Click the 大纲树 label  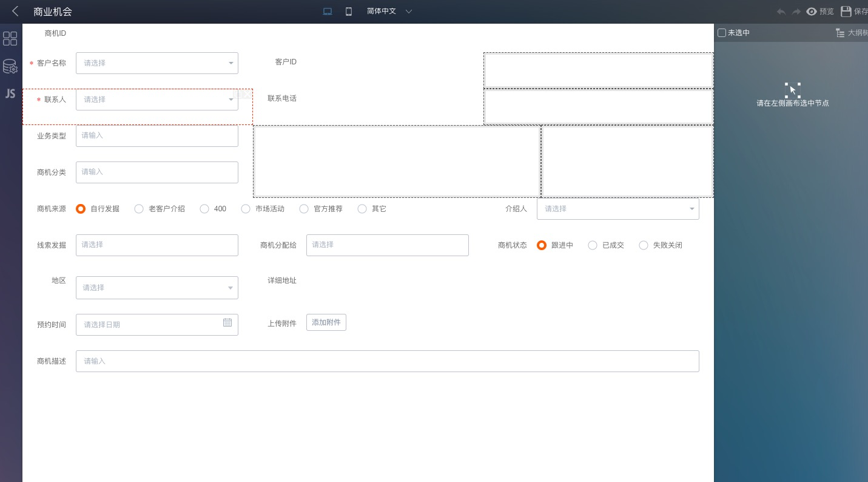858,33
